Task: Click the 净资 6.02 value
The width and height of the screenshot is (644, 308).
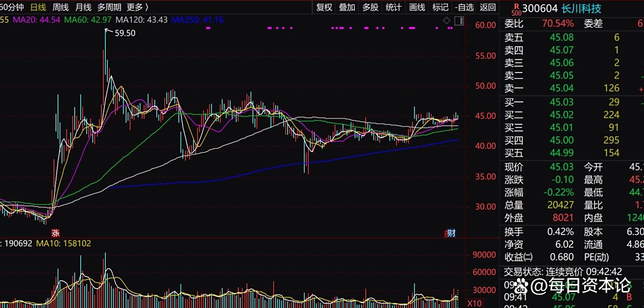Action: [x=564, y=244]
